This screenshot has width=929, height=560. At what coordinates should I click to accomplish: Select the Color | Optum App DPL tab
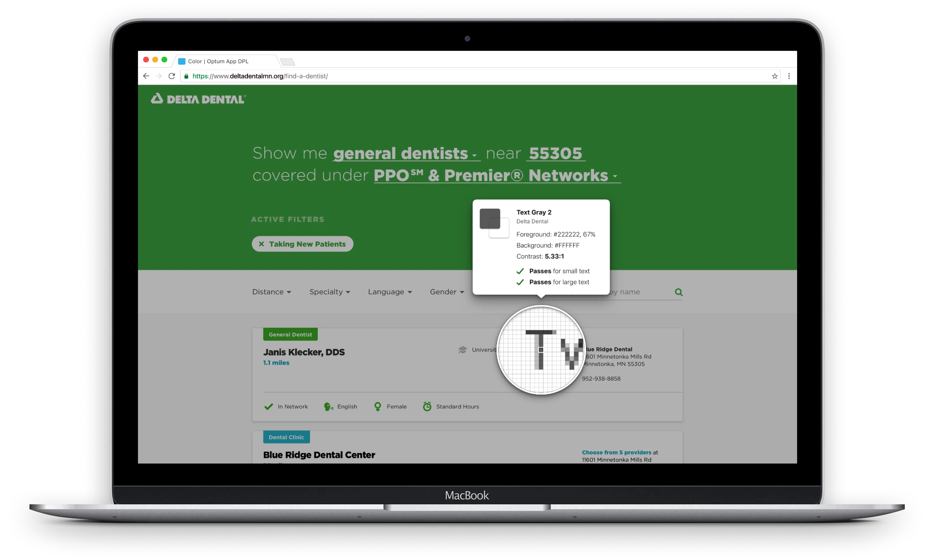[x=226, y=61]
